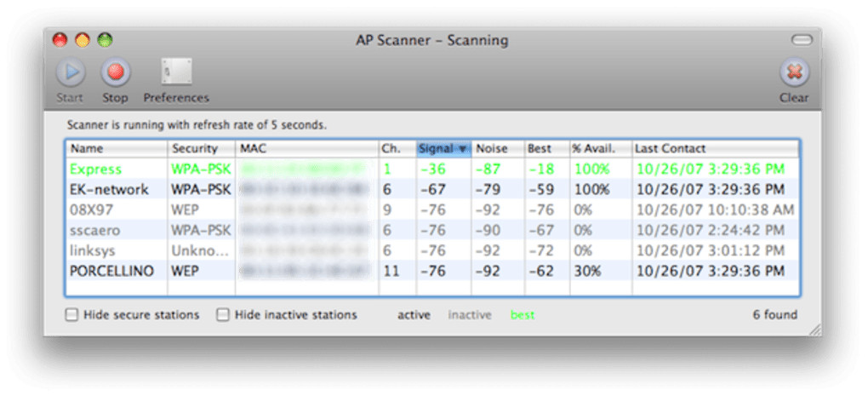Click the -18 best value for Express
The width and height of the screenshot is (868, 396).
coord(541,169)
